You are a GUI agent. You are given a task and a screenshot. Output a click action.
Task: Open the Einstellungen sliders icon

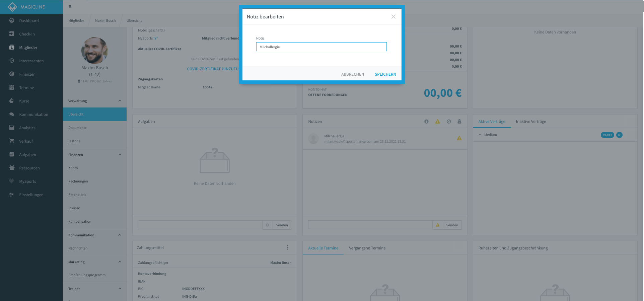coord(12,195)
